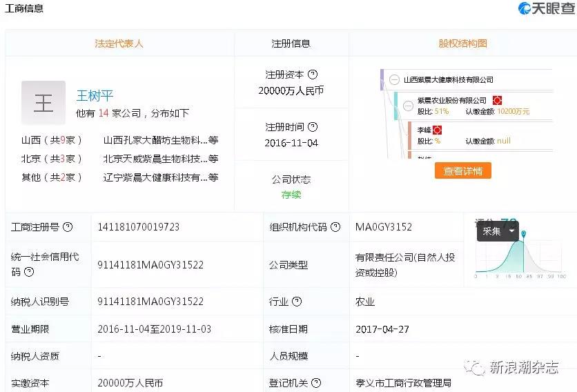Click help icon beside 组织机构代码
This screenshot has height=392, width=577.
335,227
